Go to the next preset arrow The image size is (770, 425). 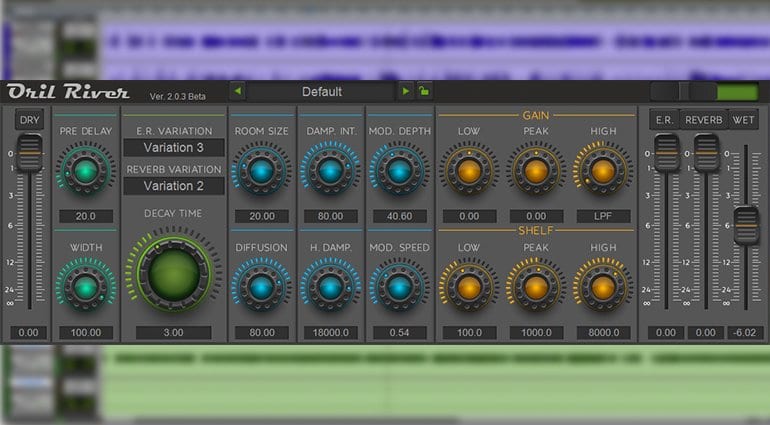click(x=406, y=91)
